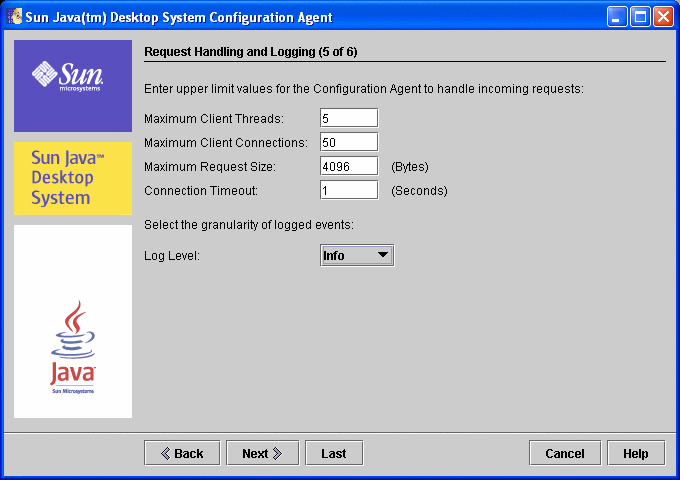Click the 'Enter upper limit values' instruction text
Image resolution: width=680 pixels, height=480 pixels.
[x=364, y=89]
